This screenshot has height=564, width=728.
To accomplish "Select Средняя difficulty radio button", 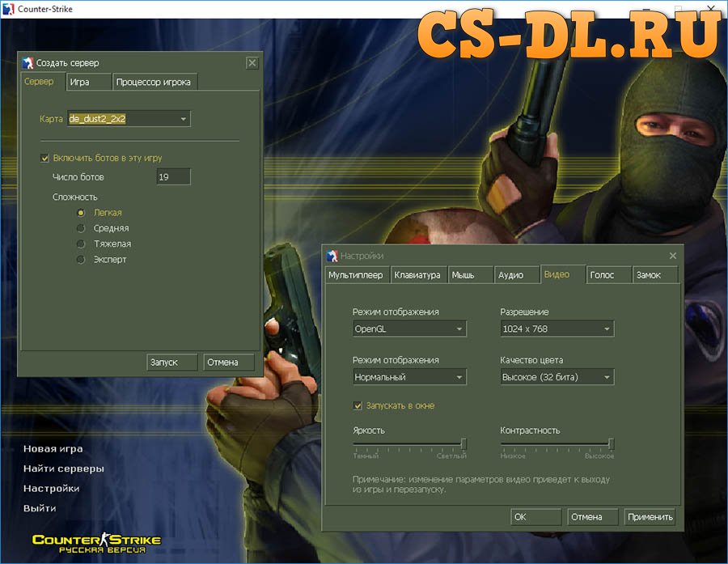I will click(x=81, y=228).
